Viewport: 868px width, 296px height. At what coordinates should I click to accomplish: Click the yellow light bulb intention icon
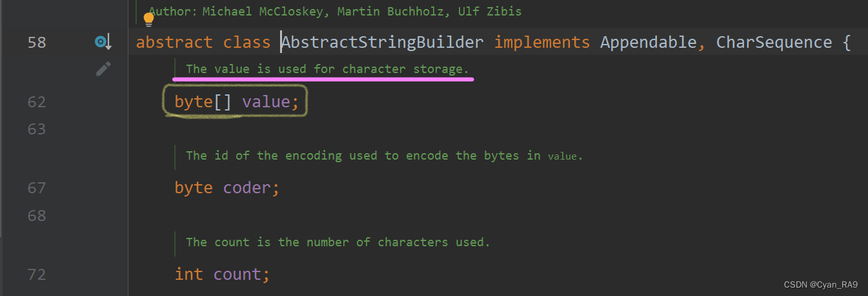[x=148, y=19]
